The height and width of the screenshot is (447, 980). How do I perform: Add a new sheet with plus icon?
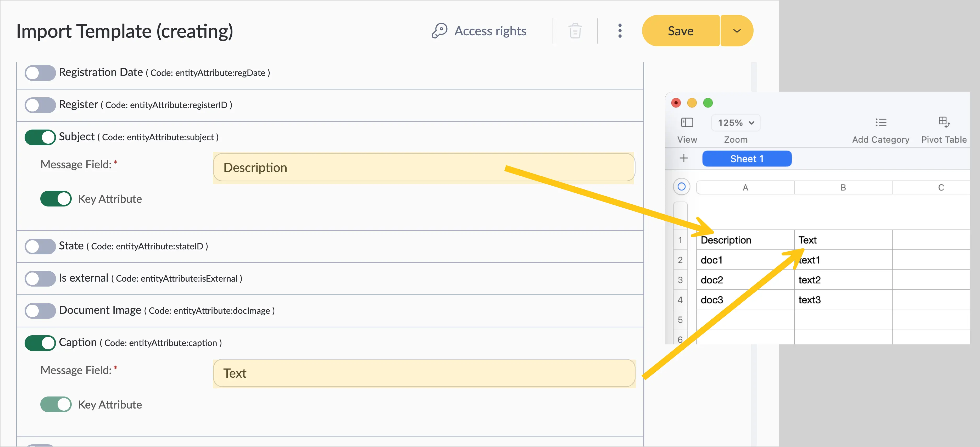pyautogui.click(x=684, y=158)
